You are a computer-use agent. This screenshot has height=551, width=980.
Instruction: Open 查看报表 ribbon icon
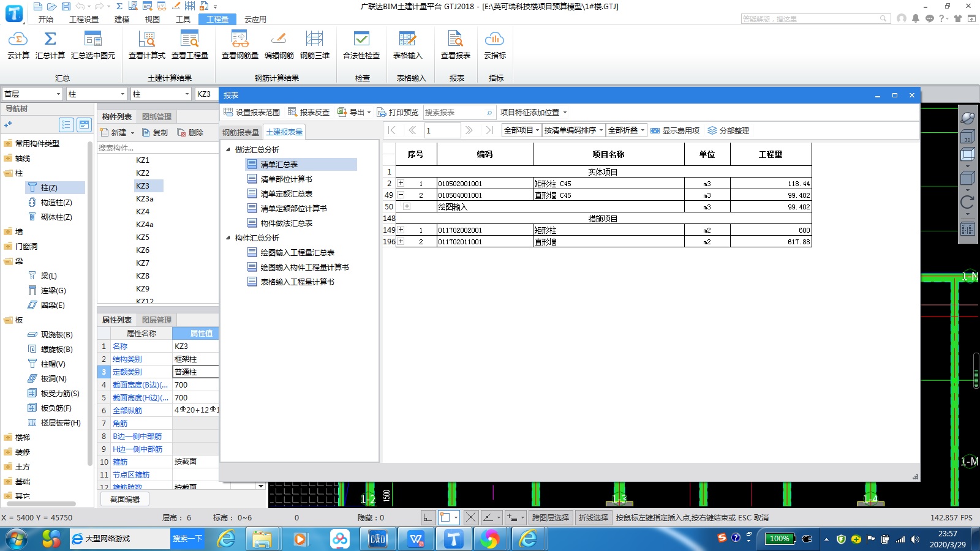pos(456,39)
